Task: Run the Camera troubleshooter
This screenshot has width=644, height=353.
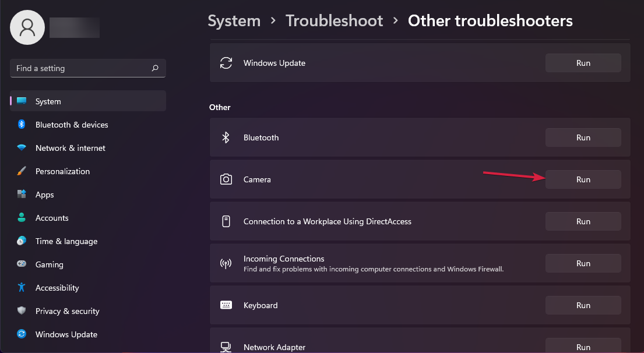Action: 583,179
